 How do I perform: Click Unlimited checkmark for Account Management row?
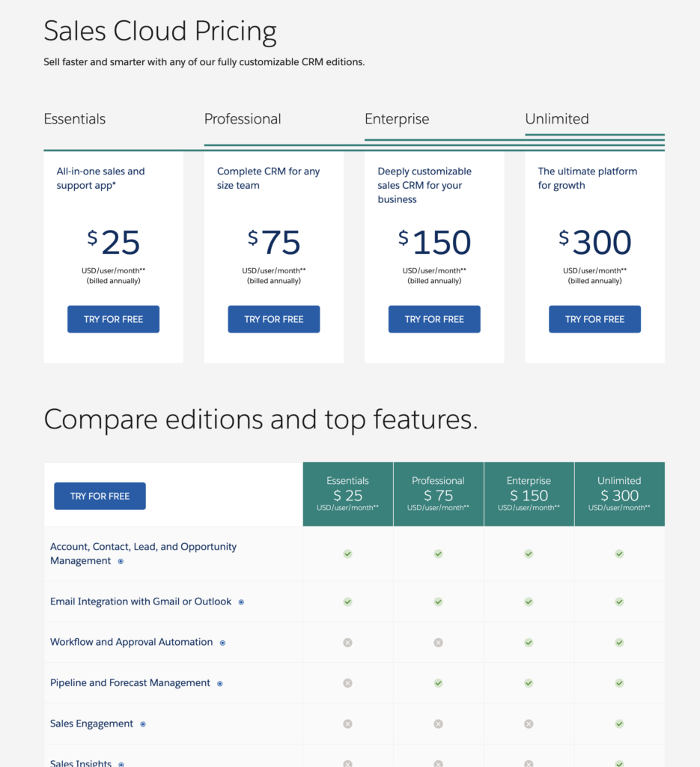click(619, 554)
